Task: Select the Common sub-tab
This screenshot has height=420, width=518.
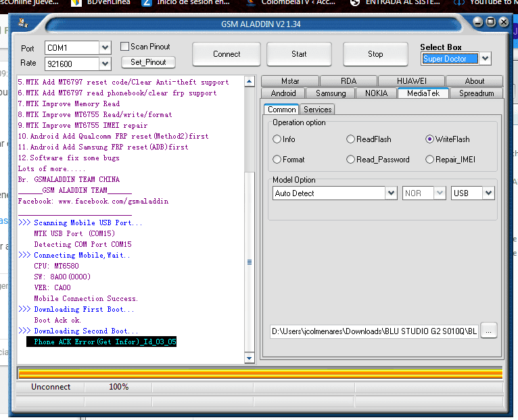Action: 281,110
